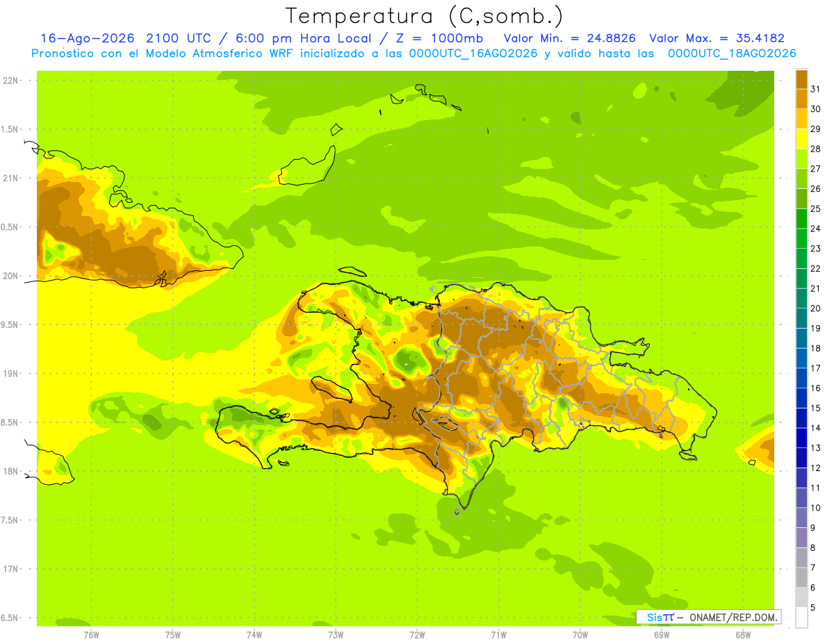Viewport: 834px width, 644px height.
Task: Pick the gray swatch between 6 and 7
Action: pyautogui.click(x=801, y=577)
